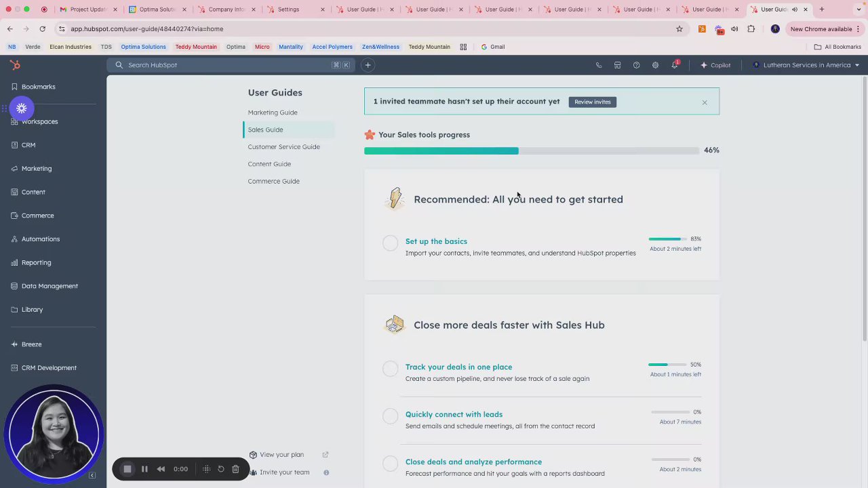Select Commerce Guide
This screenshot has height=488, width=868.
pos(273,181)
